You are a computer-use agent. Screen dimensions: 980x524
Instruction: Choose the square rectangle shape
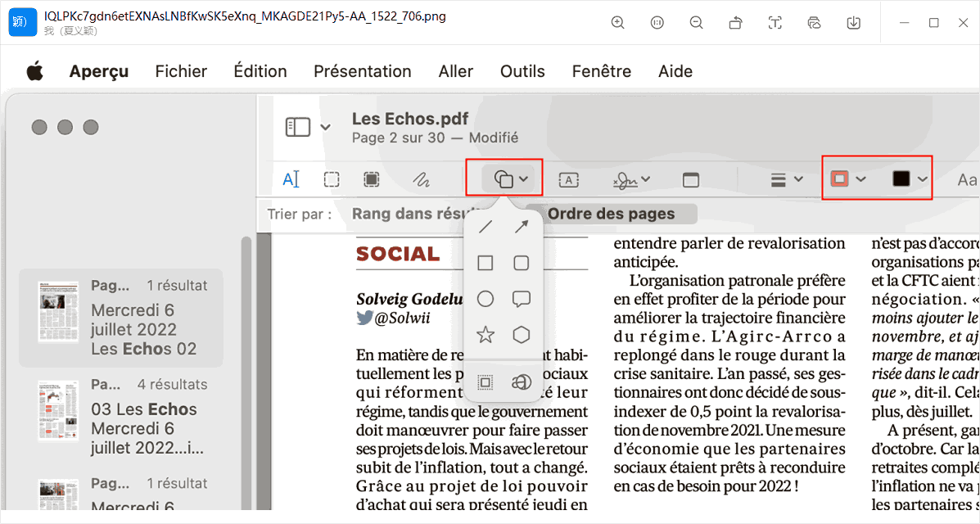(x=485, y=264)
